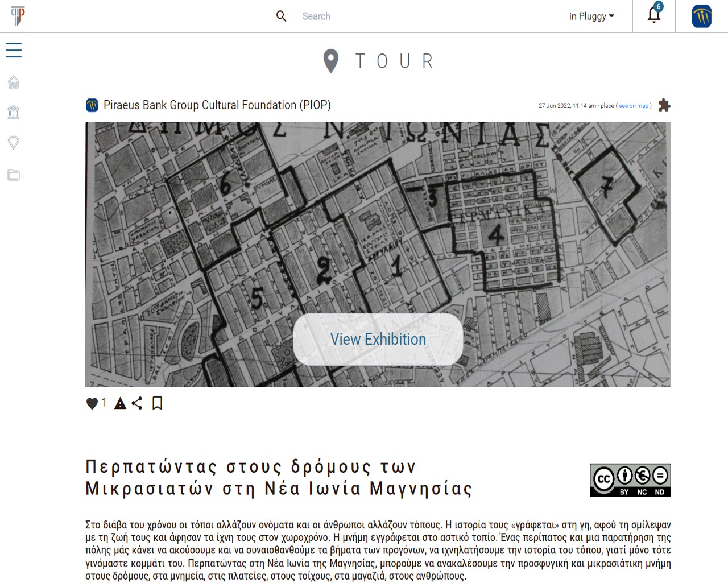Viewport: 728px width, 583px height.
Task: Report the tour via the warning triangle
Action: pos(120,403)
